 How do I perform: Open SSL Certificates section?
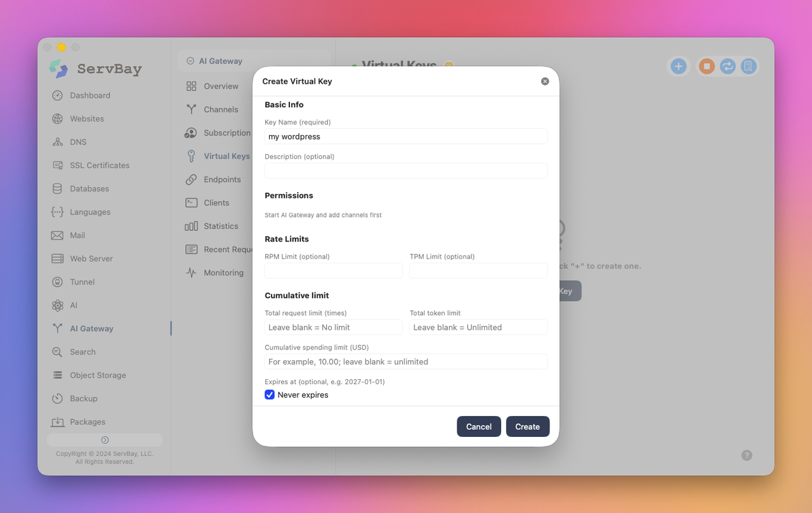click(100, 165)
